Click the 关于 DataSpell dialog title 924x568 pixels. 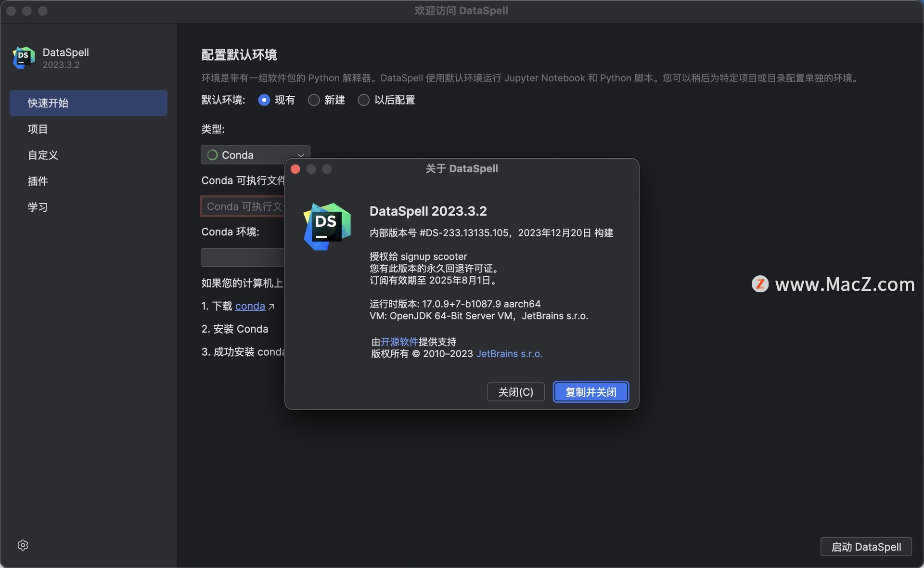[x=462, y=169]
